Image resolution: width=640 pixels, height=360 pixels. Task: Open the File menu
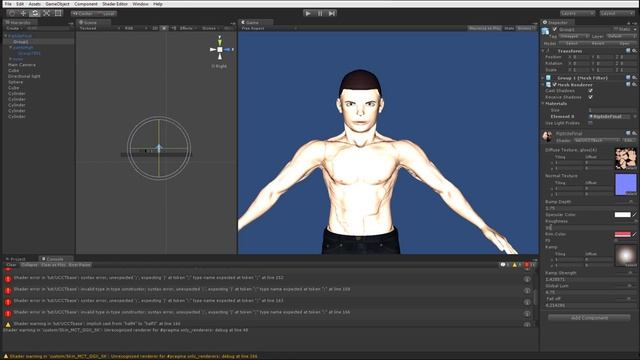(x=8, y=4)
